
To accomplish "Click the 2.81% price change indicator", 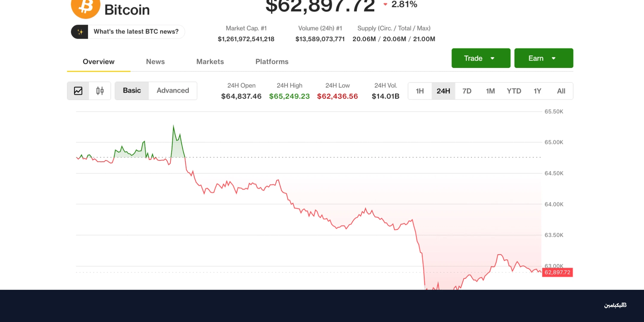I will (401, 4).
